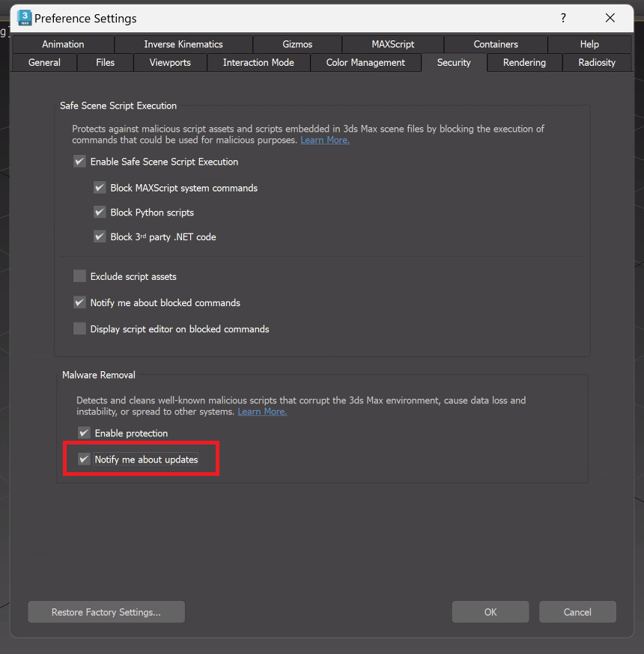Toggle Notify me about updates

[x=84, y=459]
